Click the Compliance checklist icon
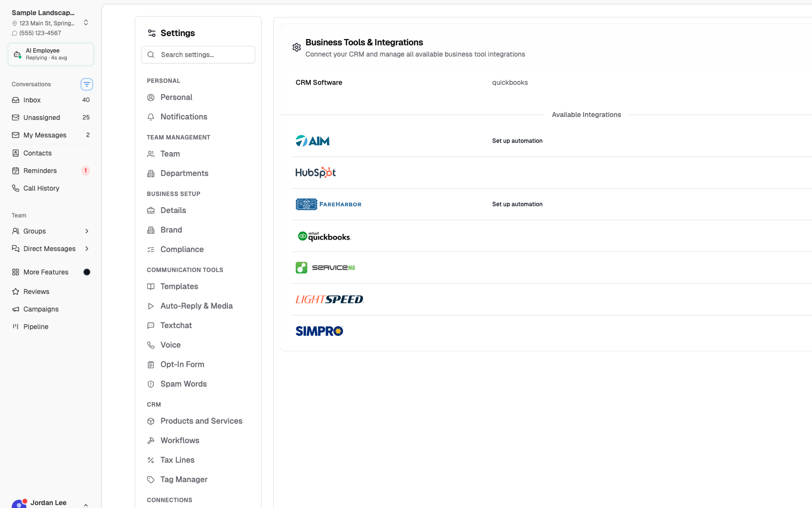This screenshot has height=508, width=812. (x=151, y=250)
